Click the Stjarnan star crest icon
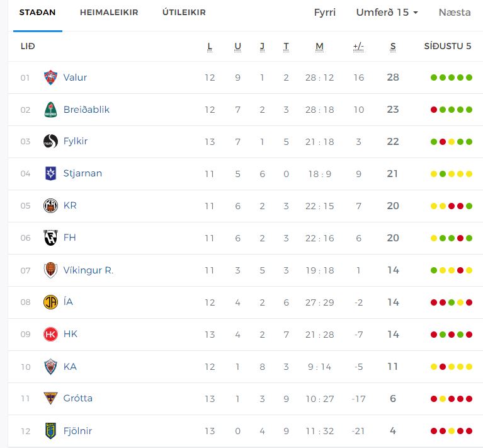The image size is (483, 448). (x=50, y=173)
